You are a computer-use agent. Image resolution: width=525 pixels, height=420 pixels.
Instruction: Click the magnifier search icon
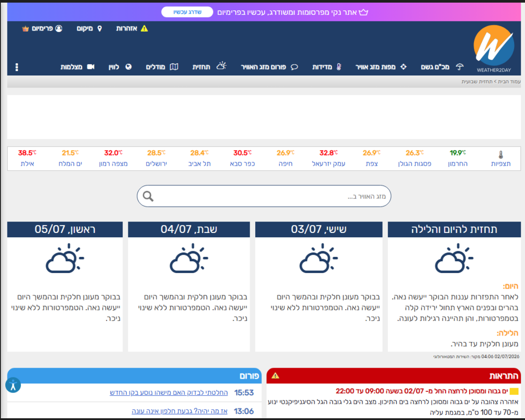pos(148,196)
